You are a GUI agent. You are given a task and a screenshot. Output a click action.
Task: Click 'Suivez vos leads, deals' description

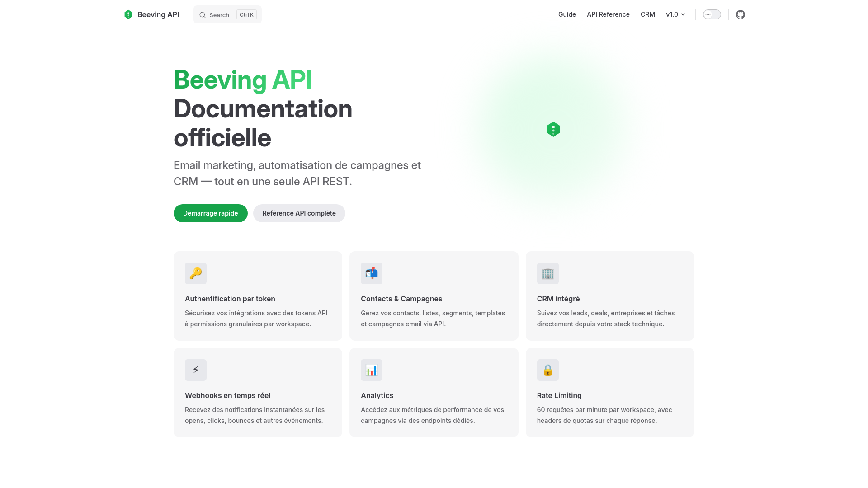tap(606, 319)
